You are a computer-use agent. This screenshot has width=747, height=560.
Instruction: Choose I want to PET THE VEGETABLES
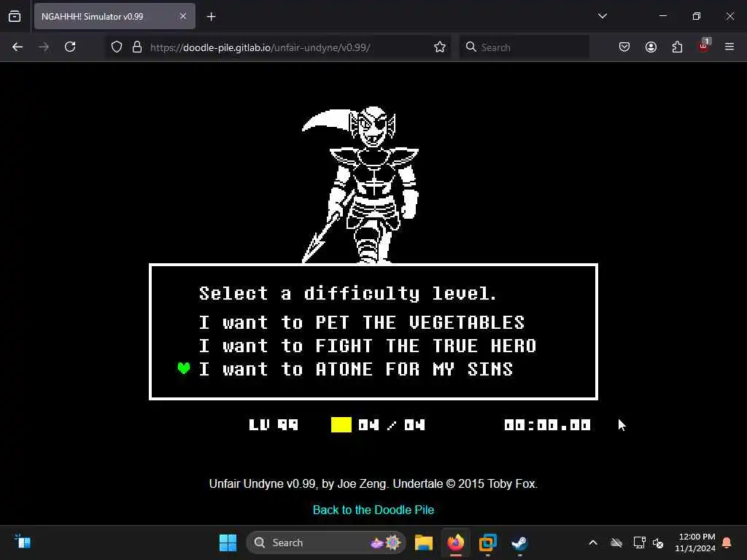(362, 323)
